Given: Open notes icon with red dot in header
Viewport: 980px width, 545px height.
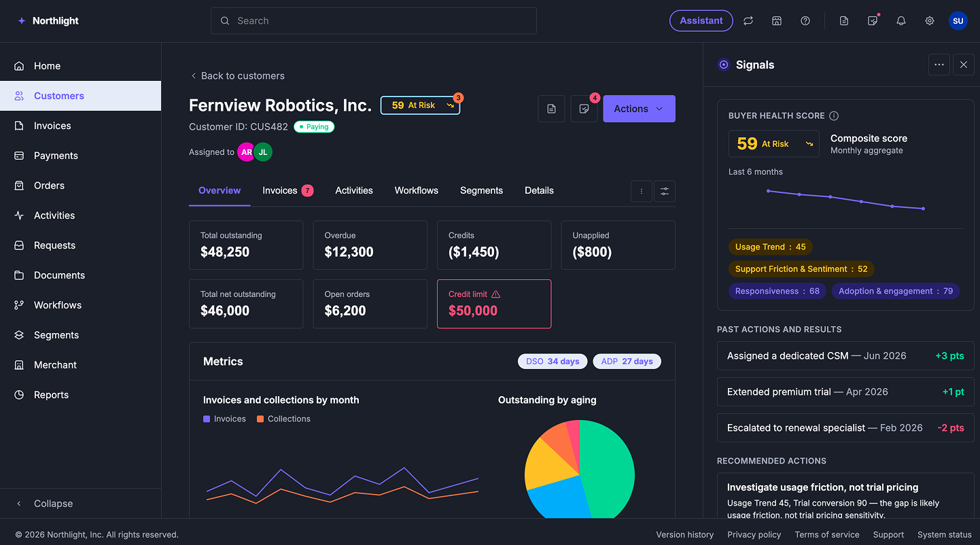Looking at the screenshot, I should 873,21.
